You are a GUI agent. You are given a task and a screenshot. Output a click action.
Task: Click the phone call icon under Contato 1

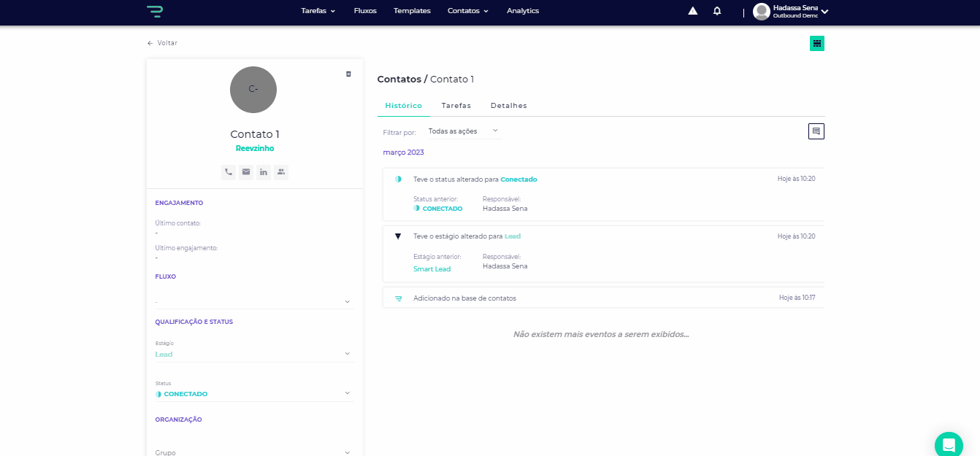click(229, 172)
